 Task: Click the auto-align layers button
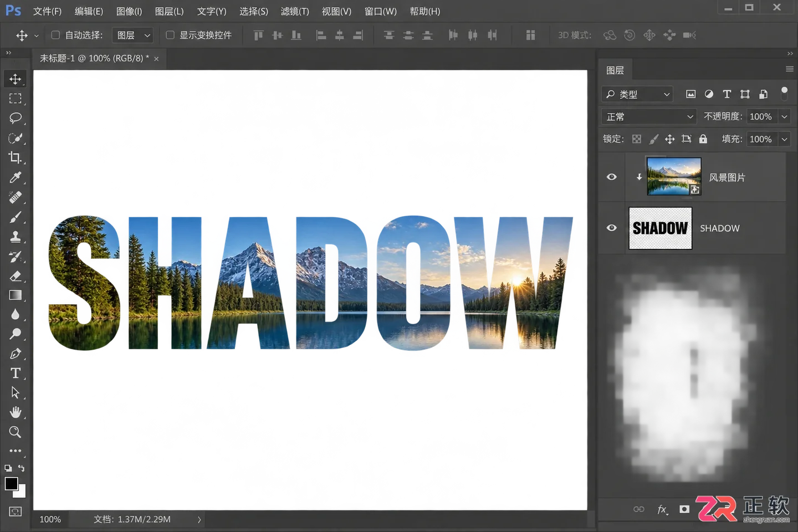pyautogui.click(x=530, y=35)
